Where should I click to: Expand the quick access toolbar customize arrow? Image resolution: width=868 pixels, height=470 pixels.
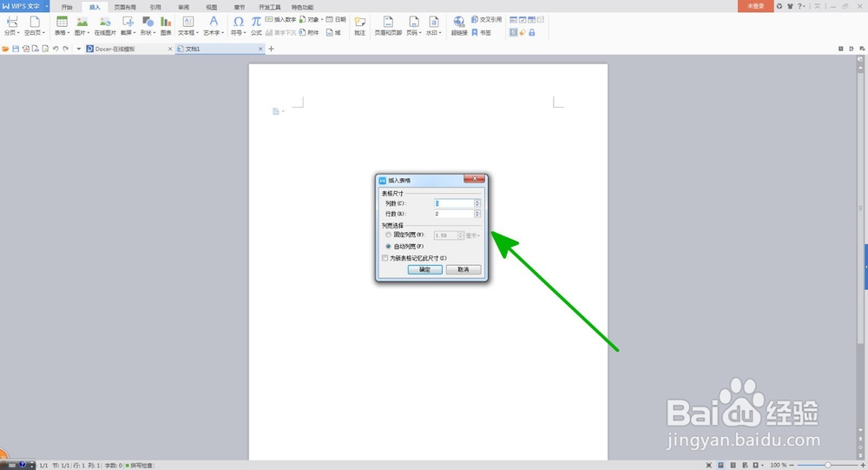pos(79,49)
